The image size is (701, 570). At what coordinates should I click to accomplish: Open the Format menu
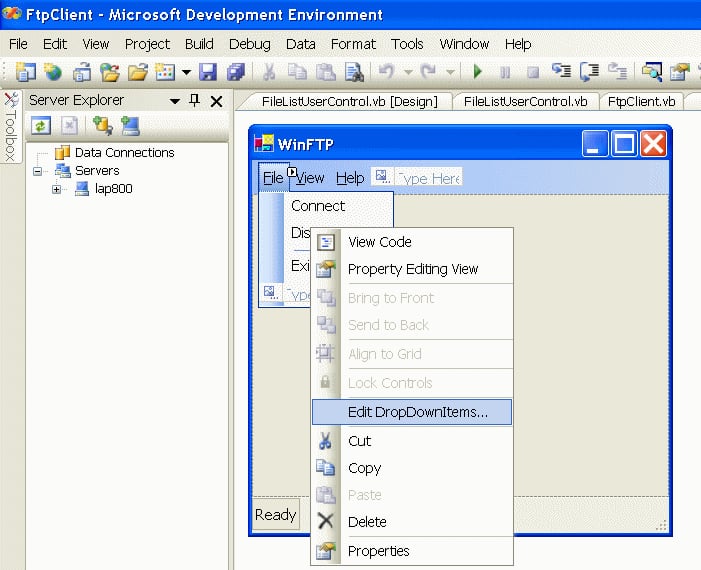tap(353, 44)
